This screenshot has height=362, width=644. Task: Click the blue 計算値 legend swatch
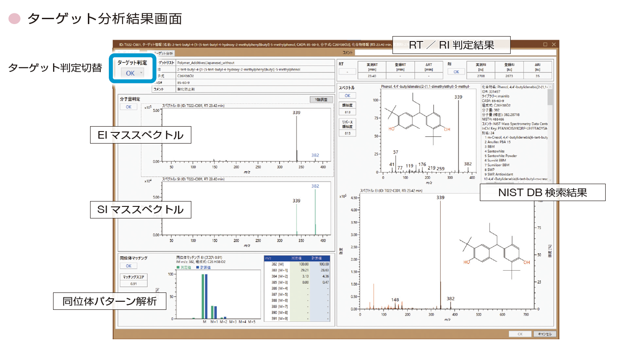(x=198, y=267)
